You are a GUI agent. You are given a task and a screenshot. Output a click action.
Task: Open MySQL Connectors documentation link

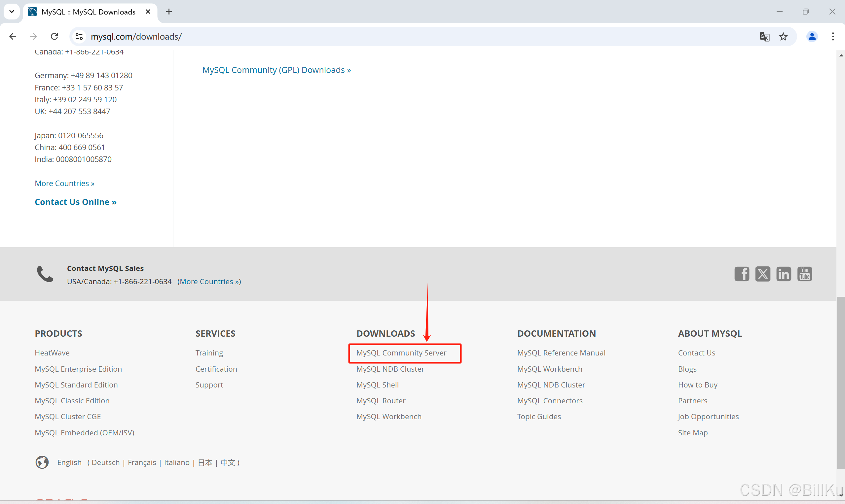[550, 401]
